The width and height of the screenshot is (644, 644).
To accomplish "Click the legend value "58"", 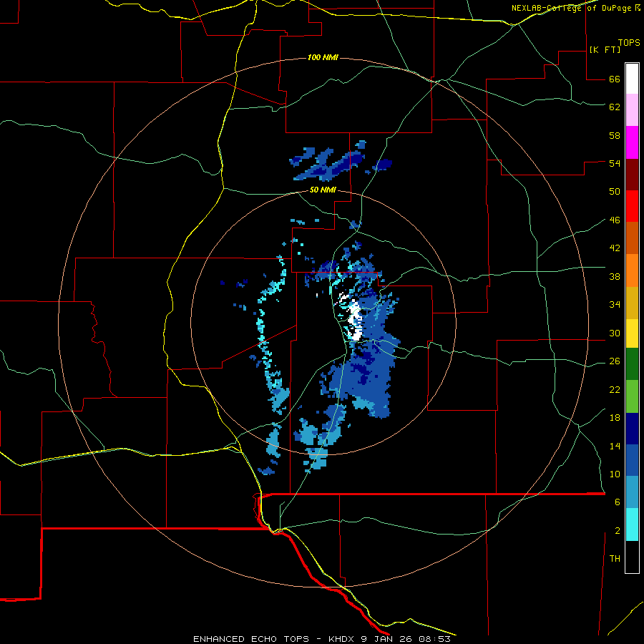I will tap(615, 135).
